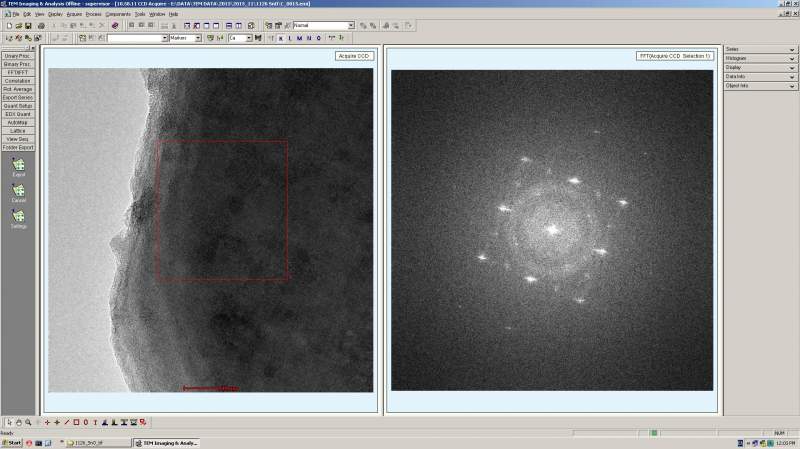Click the Cancel icon in left panel
Viewport: 800px width, 449px height.
pyautogui.click(x=18, y=191)
